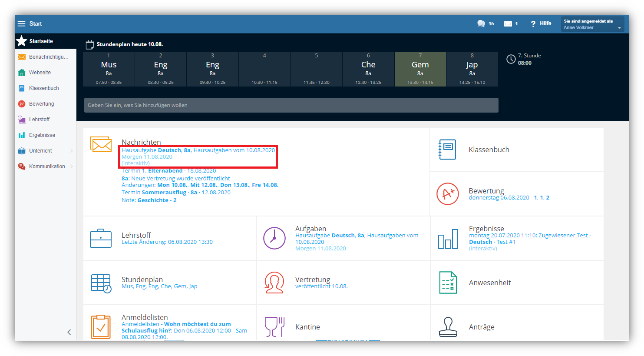The image size is (644, 356).
Task: Open Lehrstoff Letzte Änderung link
Action: click(167, 242)
